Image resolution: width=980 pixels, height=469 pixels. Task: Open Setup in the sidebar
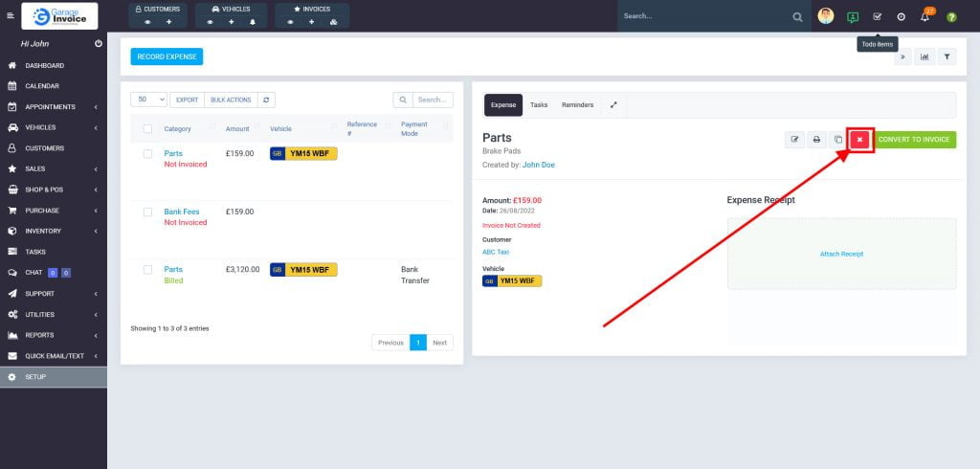click(54, 377)
